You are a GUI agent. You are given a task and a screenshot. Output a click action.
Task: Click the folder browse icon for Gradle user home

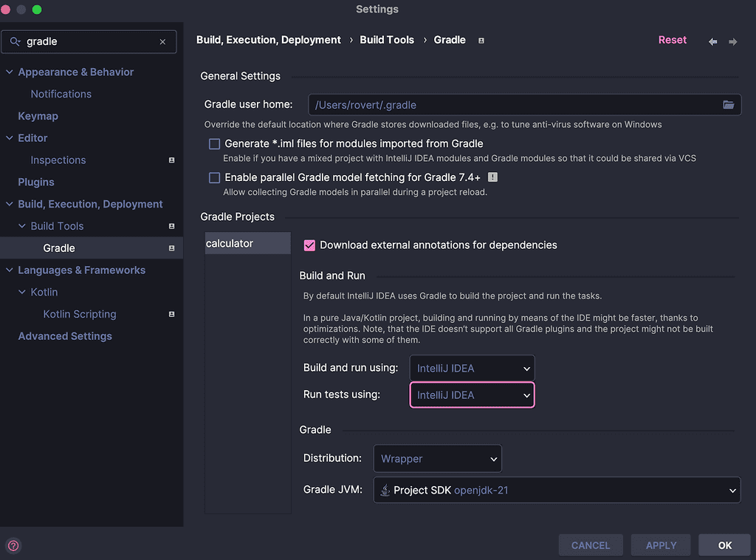[x=728, y=105]
